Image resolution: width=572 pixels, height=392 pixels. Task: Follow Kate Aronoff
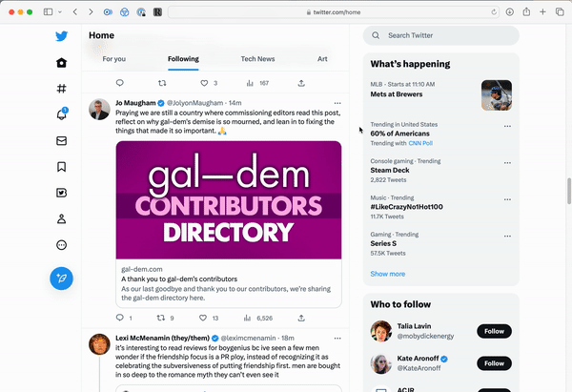coord(494,363)
